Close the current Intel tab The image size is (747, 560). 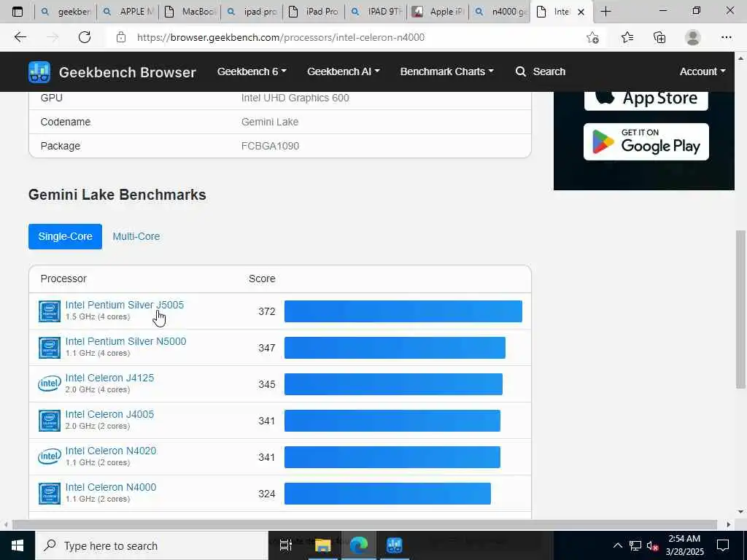point(581,12)
